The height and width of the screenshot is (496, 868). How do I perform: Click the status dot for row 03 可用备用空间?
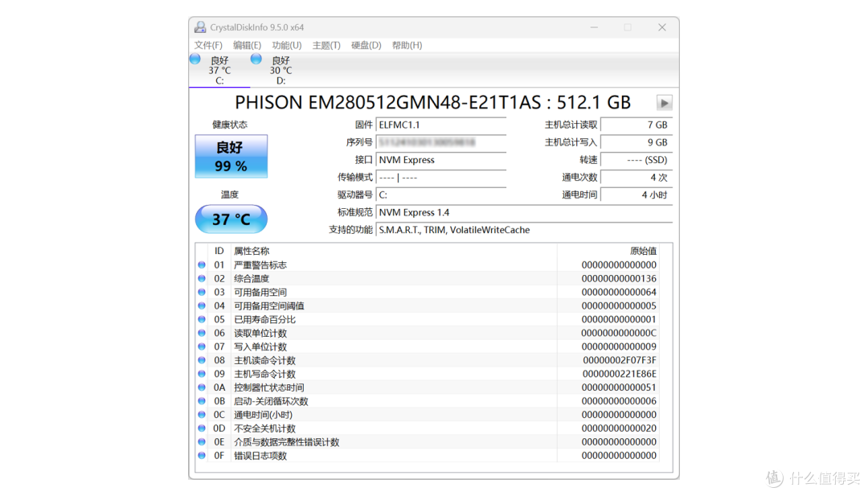[x=202, y=293]
